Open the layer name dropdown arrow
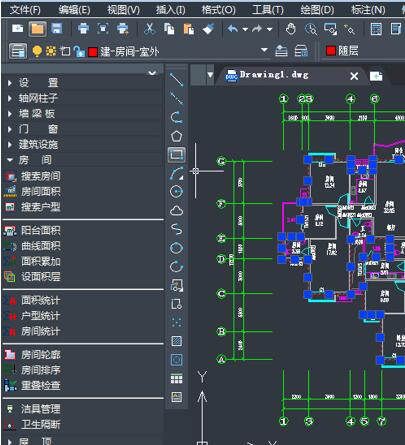Screen dimensions: 405x445 [x=264, y=50]
